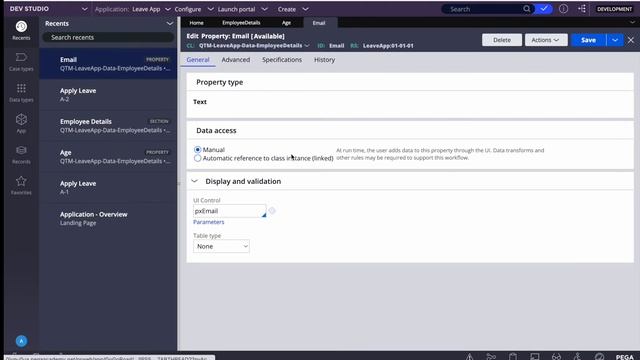Open the Live UI icon in the bottom bar

535,356
